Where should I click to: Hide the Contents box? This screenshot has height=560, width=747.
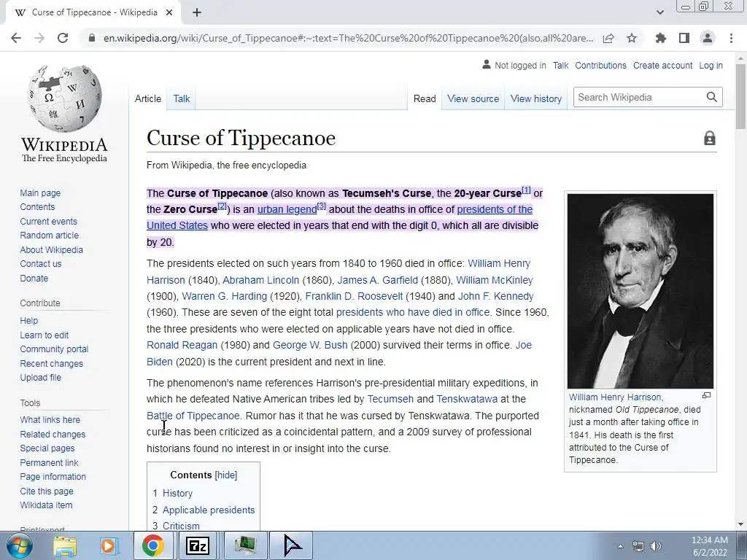(226, 475)
